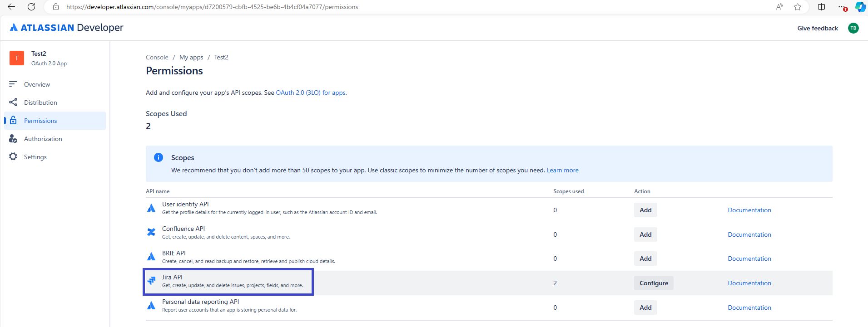Add the Personal data reporting API
The width and height of the screenshot is (868, 327).
pyautogui.click(x=645, y=307)
